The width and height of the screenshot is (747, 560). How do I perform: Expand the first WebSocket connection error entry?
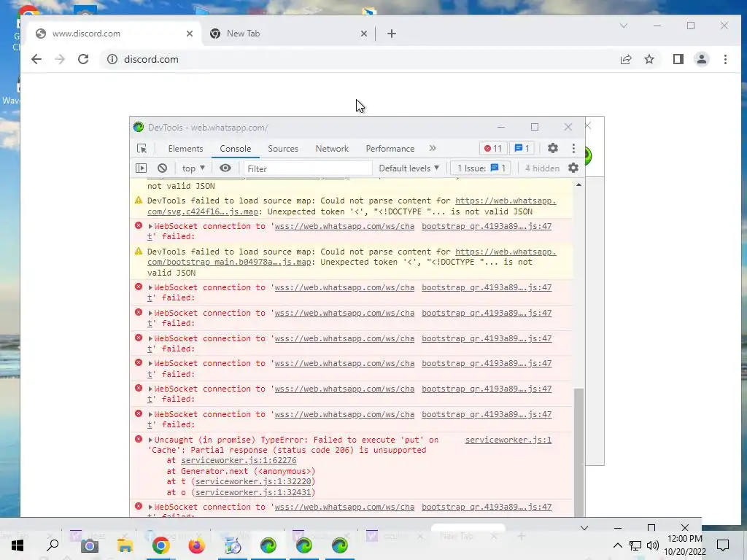(x=150, y=226)
